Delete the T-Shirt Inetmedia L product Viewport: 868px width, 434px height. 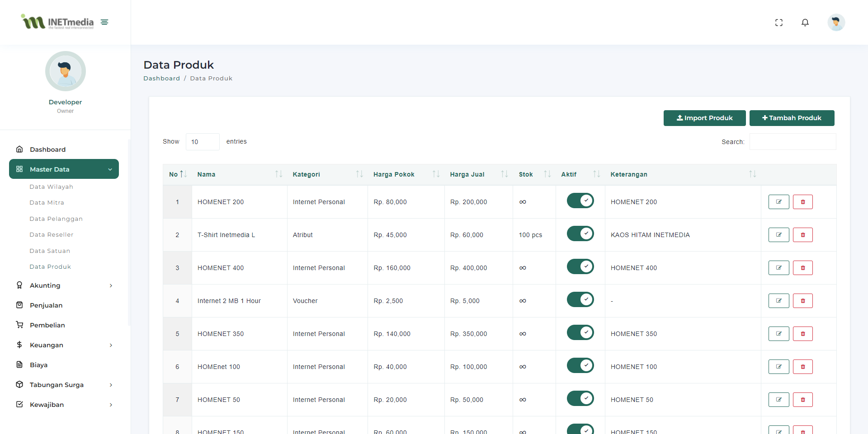tap(802, 235)
